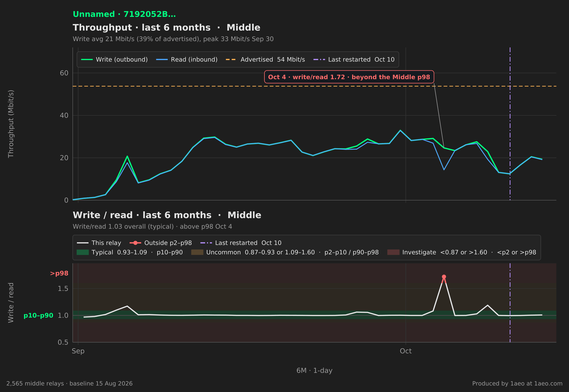Click the "Oct" x-axis label

click(406, 351)
